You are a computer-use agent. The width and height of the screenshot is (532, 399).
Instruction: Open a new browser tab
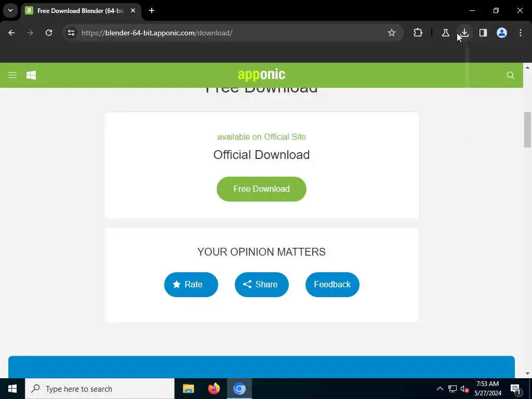click(x=152, y=10)
